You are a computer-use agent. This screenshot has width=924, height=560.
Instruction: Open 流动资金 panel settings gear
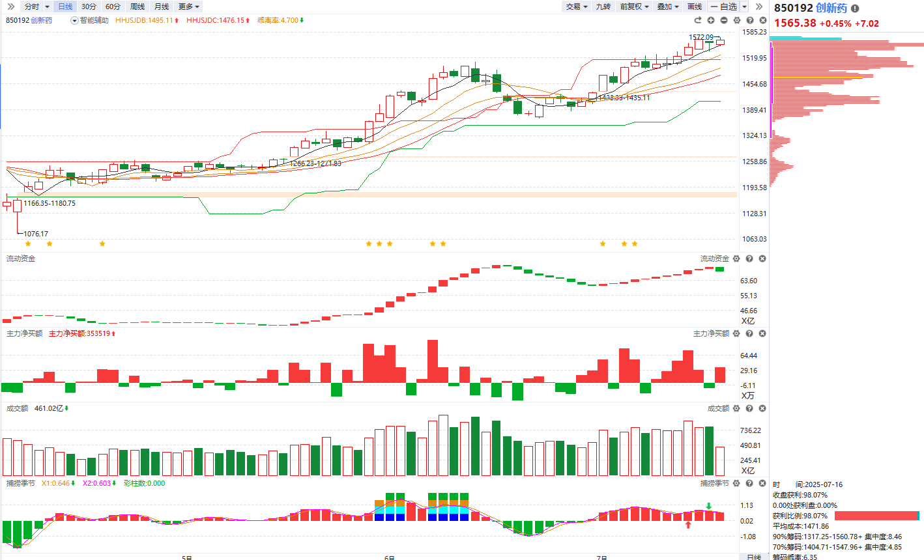point(736,259)
